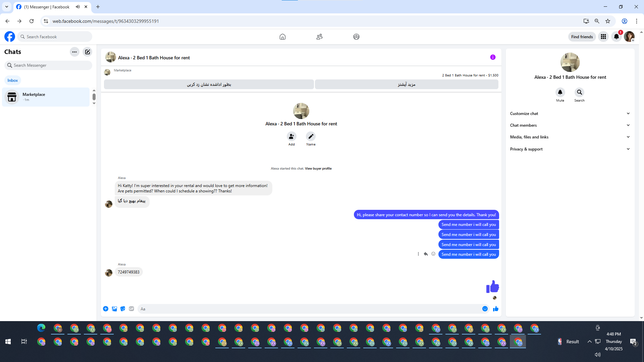The height and width of the screenshot is (362, 644).
Task: Mute the browser tab audio
Action: (x=78, y=7)
